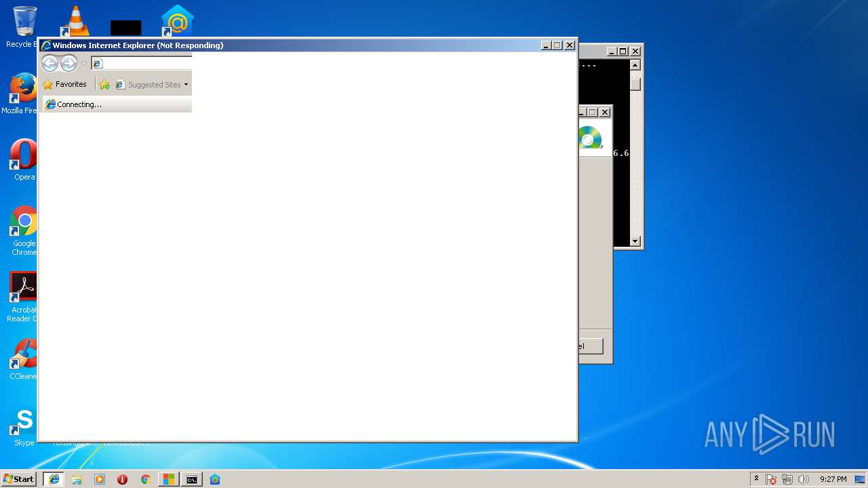
Task: Click the Forward arrow in Internet Explorer
Action: (68, 64)
